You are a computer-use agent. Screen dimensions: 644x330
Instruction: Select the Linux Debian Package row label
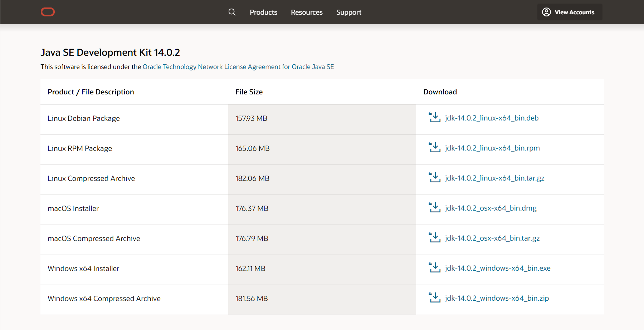pos(84,118)
